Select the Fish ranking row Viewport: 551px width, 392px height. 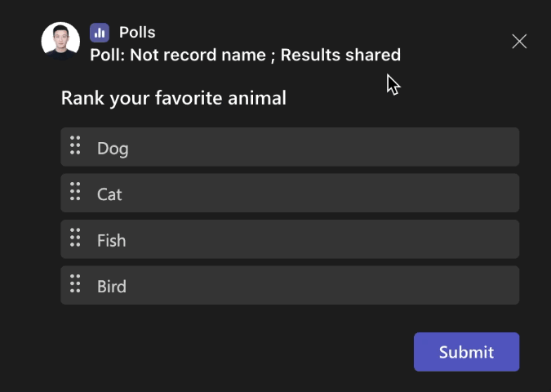point(310,239)
